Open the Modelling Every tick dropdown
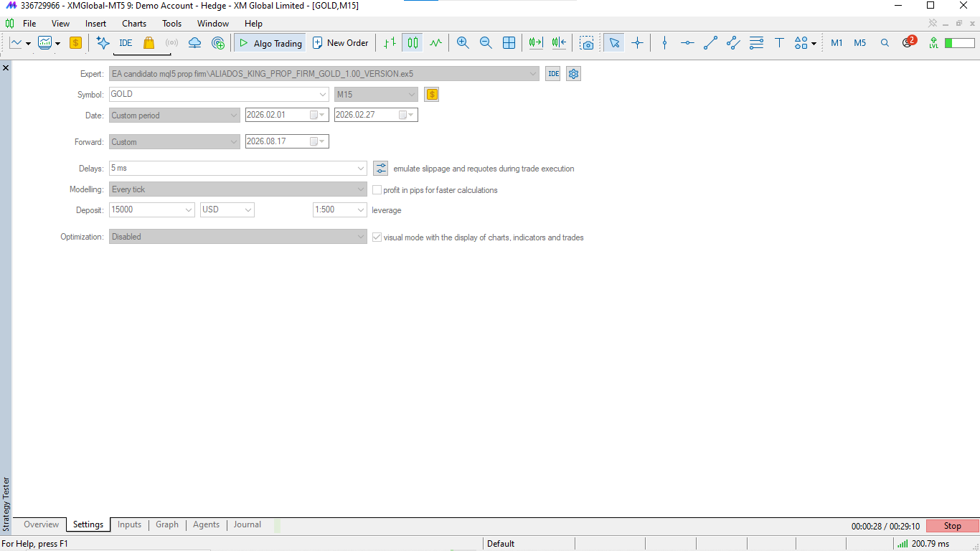980x551 pixels. tap(361, 189)
